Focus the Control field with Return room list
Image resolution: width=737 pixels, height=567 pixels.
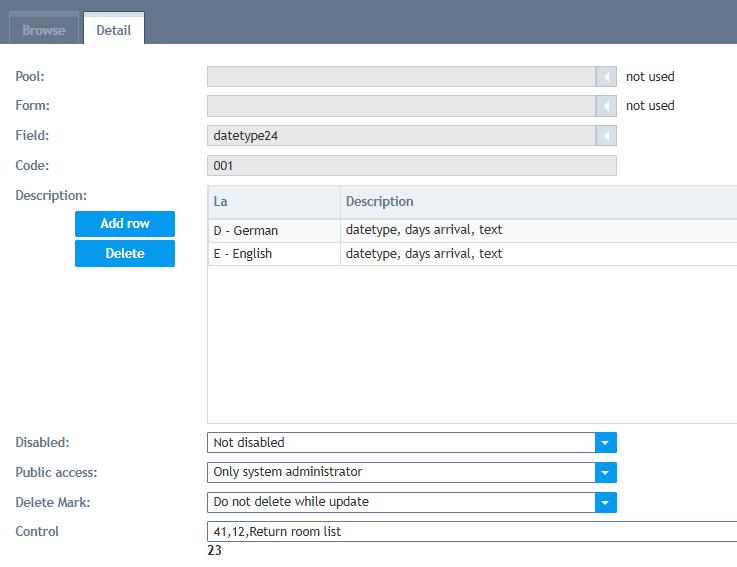[x=470, y=532]
